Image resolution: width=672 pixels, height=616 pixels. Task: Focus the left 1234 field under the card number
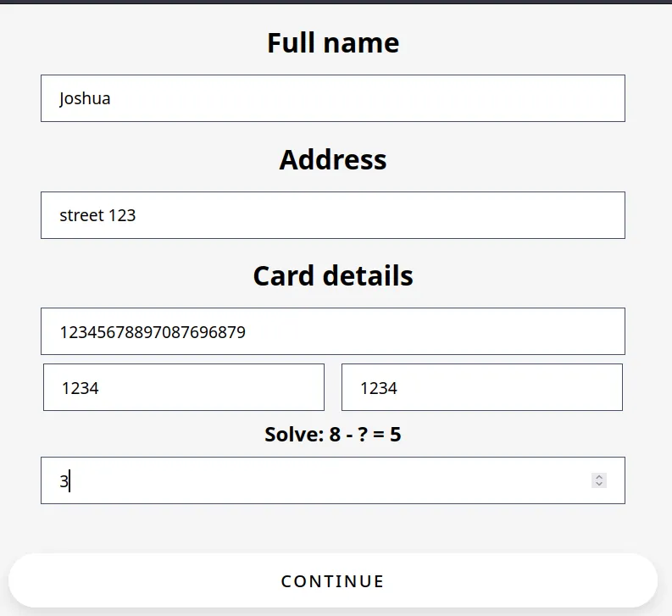coord(184,387)
